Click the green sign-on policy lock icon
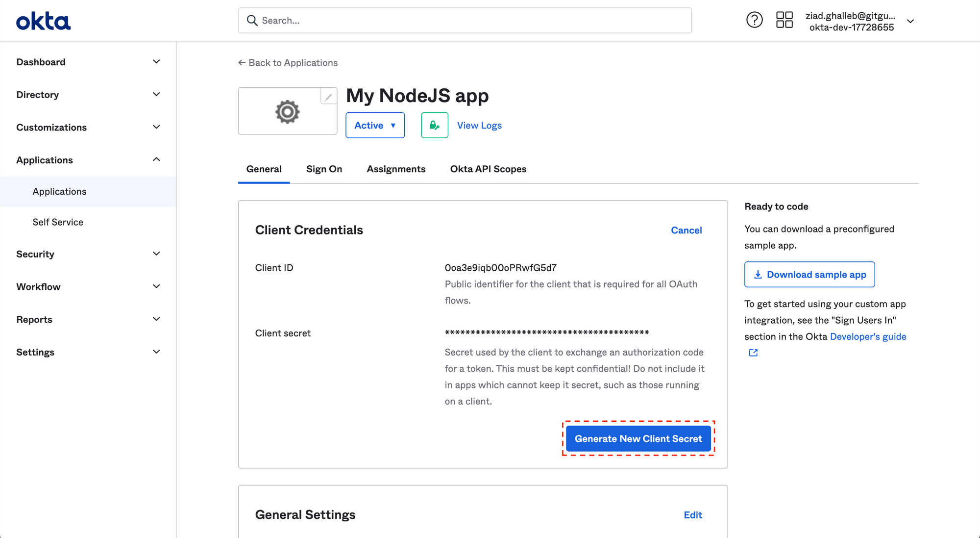The height and width of the screenshot is (538, 980). [x=434, y=125]
